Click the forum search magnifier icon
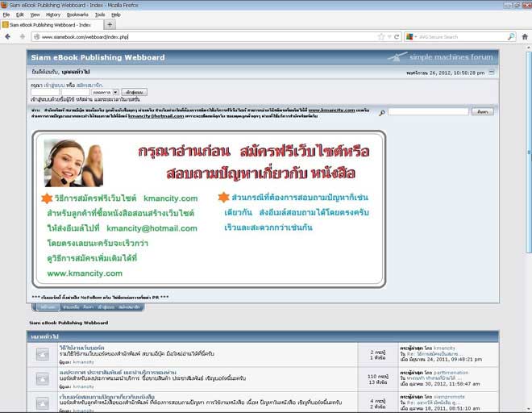 [x=382, y=113]
